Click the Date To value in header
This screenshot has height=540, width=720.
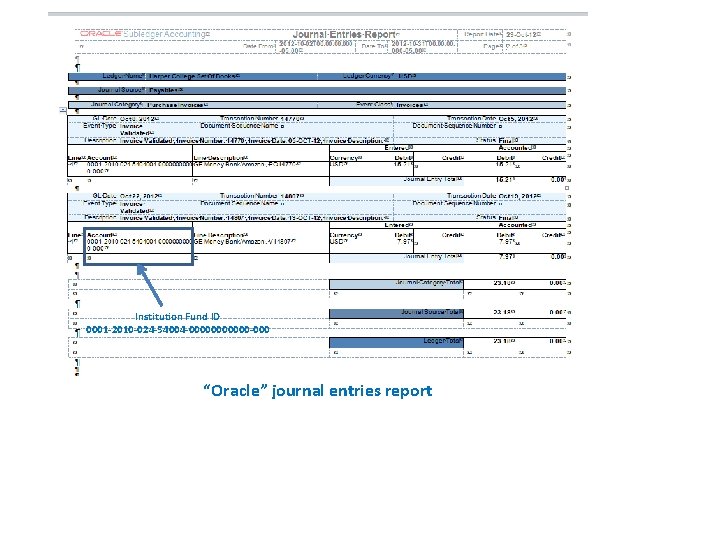click(x=423, y=47)
